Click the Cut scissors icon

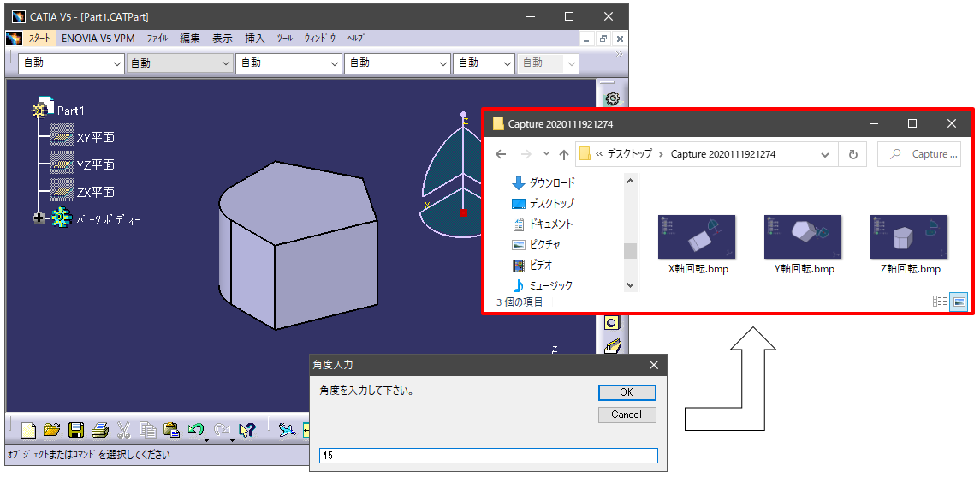coord(123,430)
